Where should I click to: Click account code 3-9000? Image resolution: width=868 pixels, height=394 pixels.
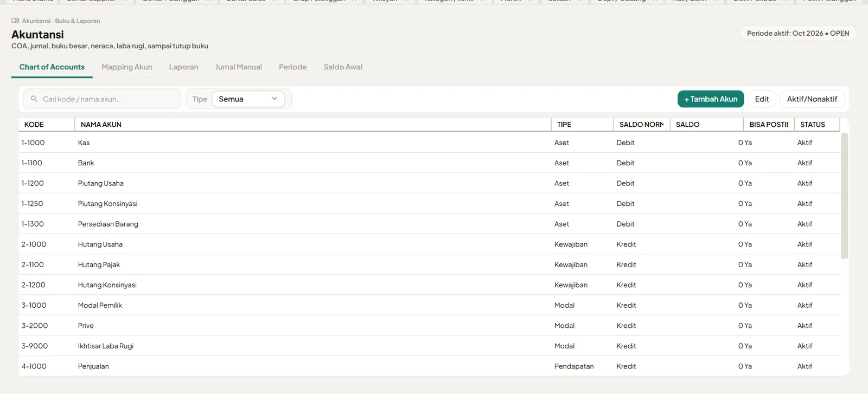[35, 346]
